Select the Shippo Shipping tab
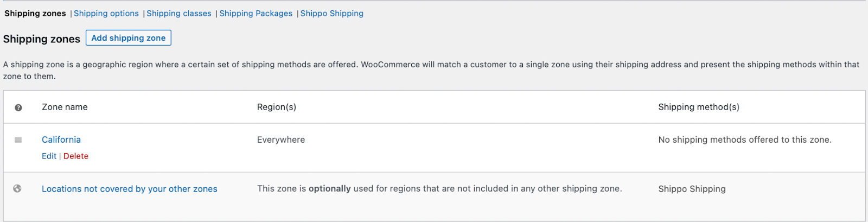Screen dimensions: 868x222 [332, 14]
